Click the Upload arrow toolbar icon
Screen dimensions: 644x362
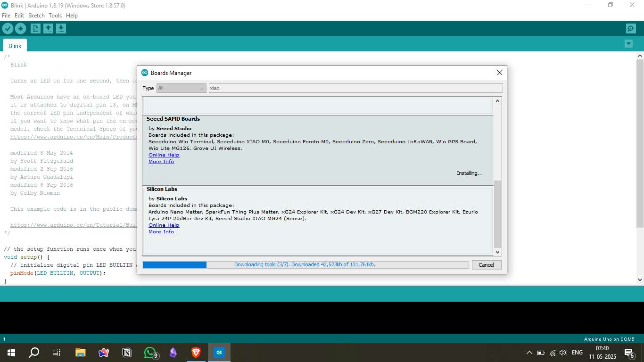click(20, 29)
